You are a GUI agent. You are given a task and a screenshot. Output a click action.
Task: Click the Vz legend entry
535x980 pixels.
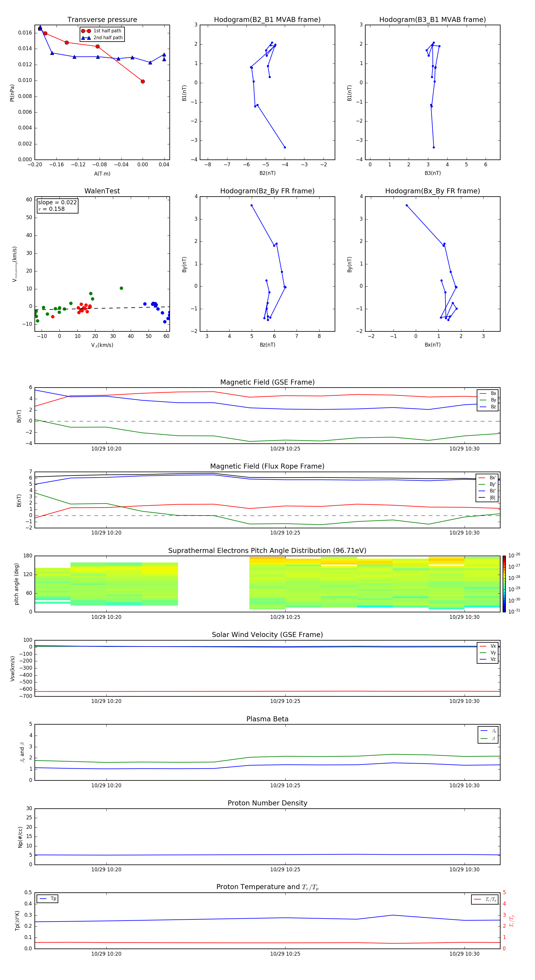click(x=488, y=659)
